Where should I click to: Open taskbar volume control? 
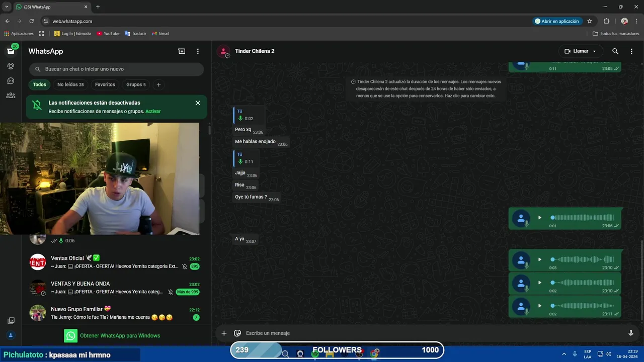point(608,354)
